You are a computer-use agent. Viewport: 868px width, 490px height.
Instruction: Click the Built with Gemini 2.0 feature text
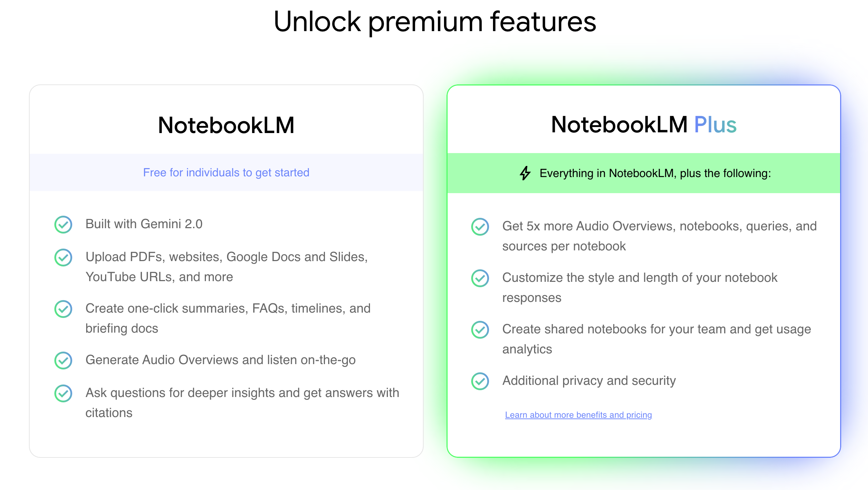(144, 224)
